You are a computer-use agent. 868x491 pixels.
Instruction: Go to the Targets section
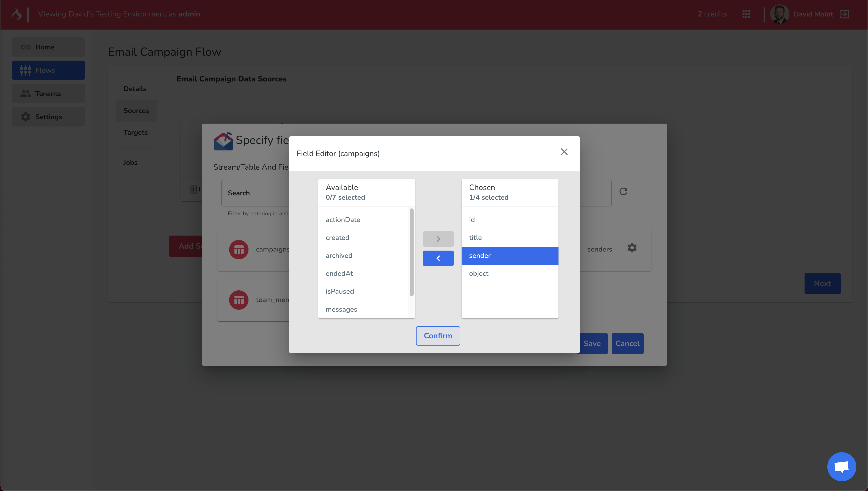click(x=135, y=133)
